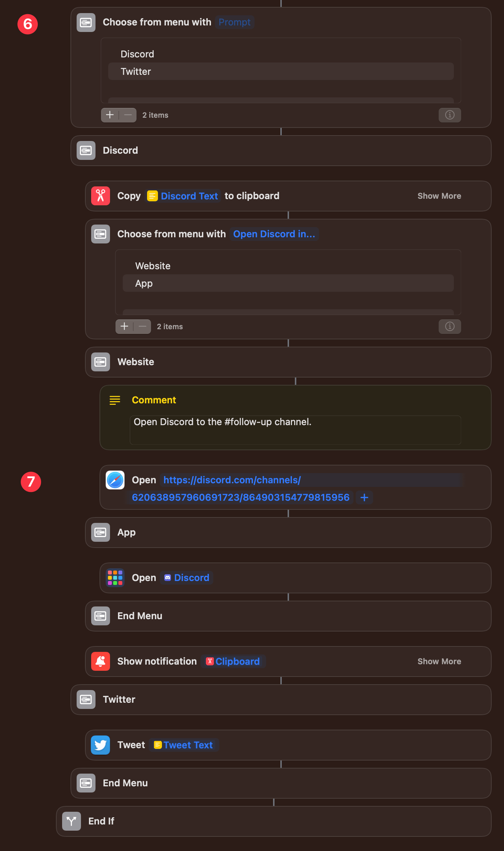Click the Twitter bird icon on Tweet action
Image resolution: width=504 pixels, height=851 pixels.
(101, 745)
